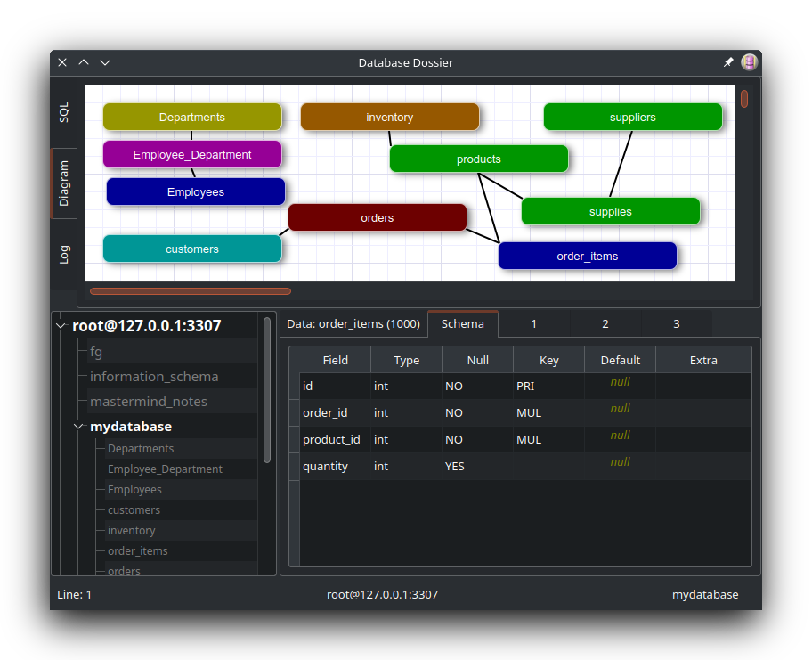Click the Employee_Department diagram node
812x660 pixels.
[x=192, y=154]
